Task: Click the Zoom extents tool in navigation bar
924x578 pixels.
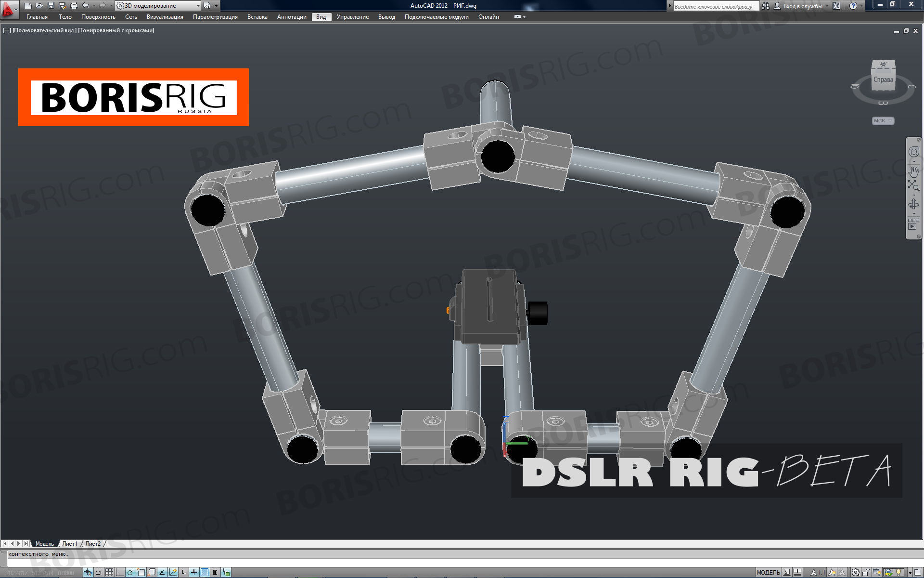Action: click(x=913, y=185)
